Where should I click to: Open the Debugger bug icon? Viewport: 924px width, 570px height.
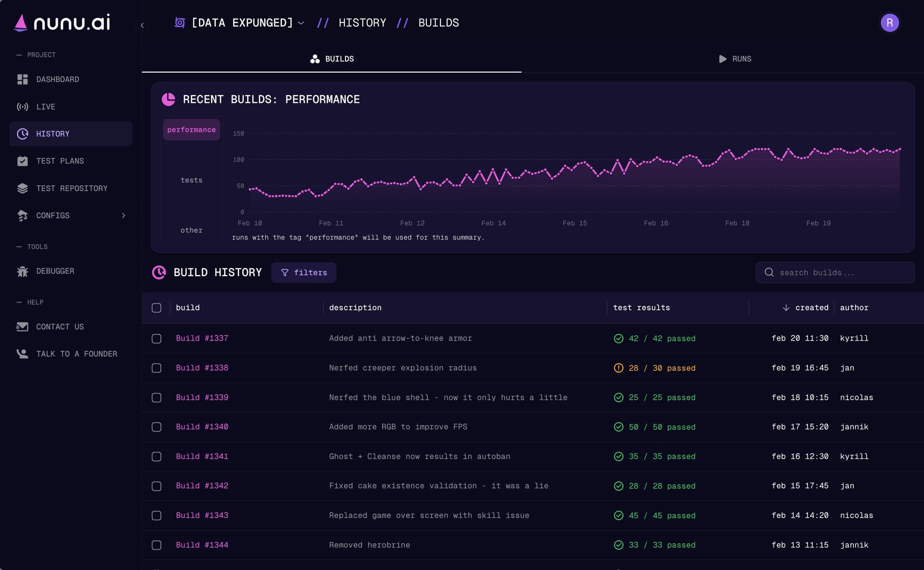tap(23, 271)
